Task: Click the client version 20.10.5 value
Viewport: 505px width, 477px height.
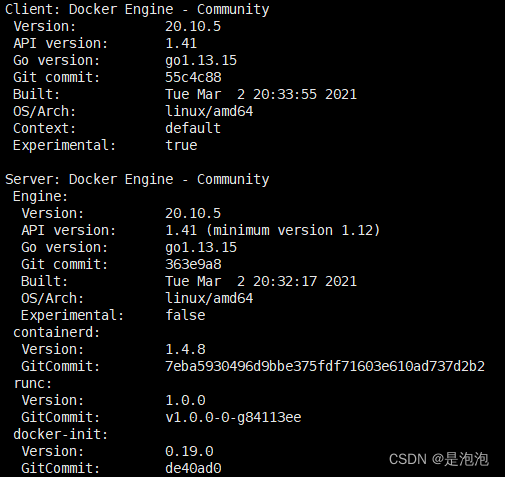Action: point(193,26)
